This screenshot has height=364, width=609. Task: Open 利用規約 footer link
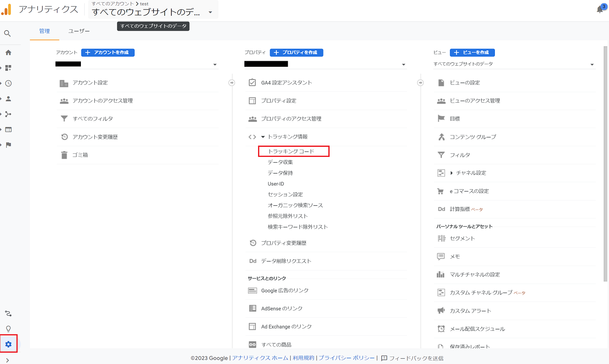pos(303,358)
